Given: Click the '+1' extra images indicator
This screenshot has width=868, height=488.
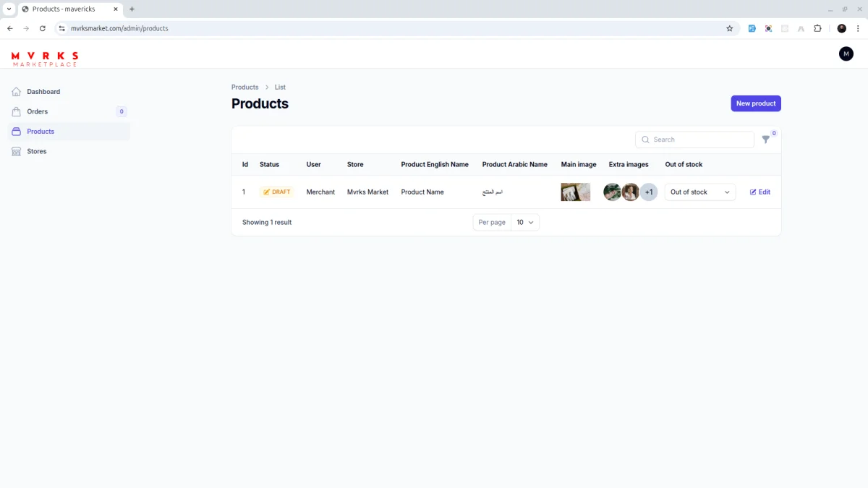Looking at the screenshot, I should tap(649, 192).
